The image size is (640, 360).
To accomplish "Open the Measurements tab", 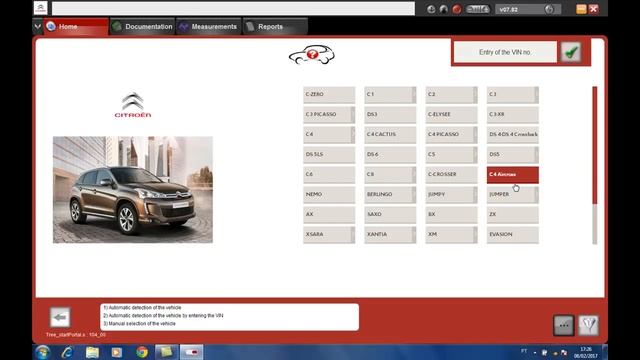I will [209, 27].
